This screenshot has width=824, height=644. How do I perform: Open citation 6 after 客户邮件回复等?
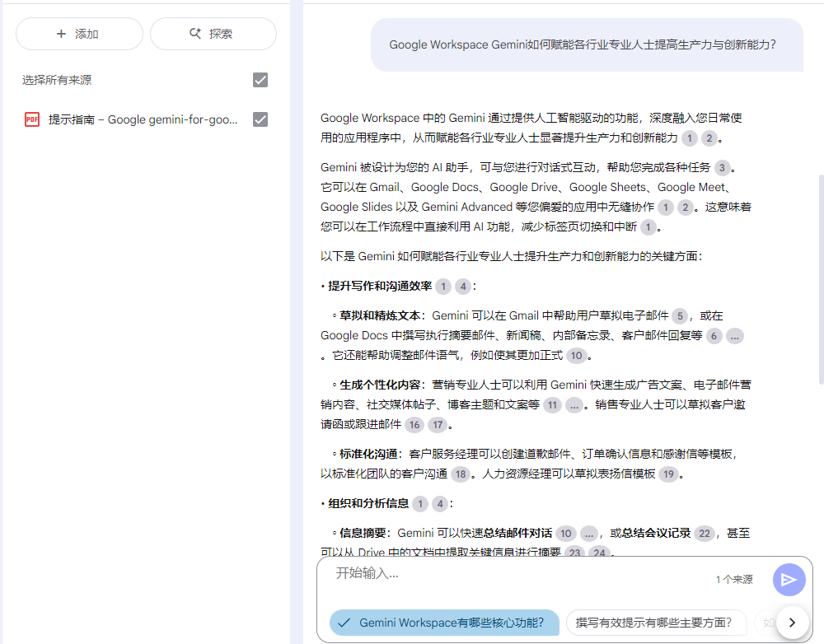coord(714,336)
